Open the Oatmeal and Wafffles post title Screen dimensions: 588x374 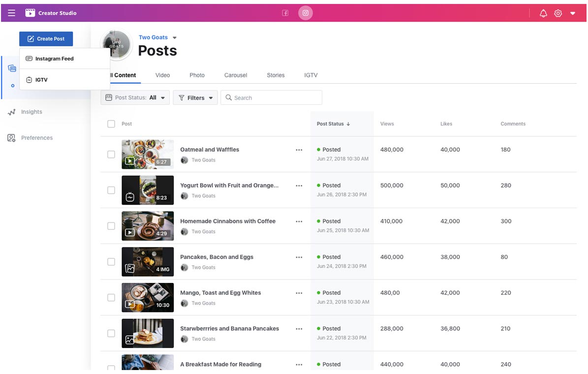210,149
